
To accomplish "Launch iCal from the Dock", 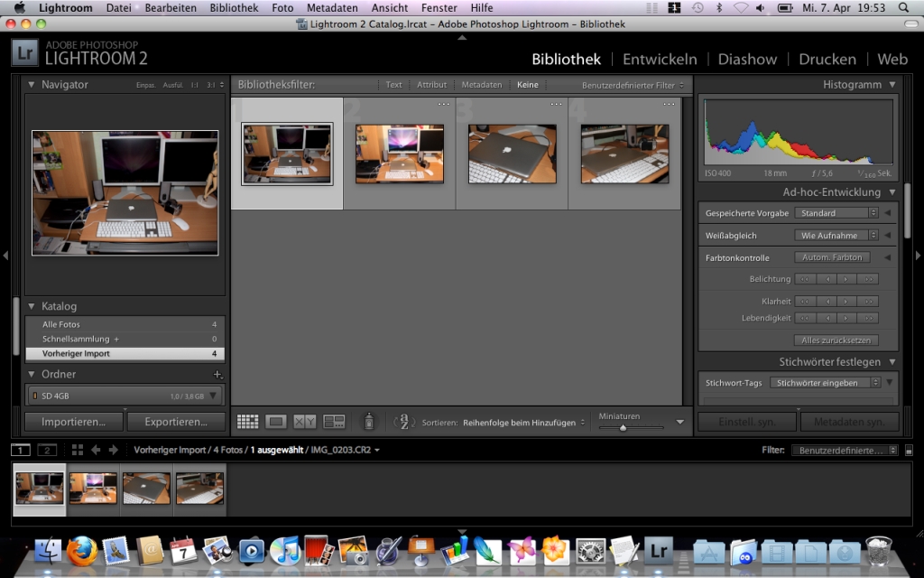I will click(183, 551).
